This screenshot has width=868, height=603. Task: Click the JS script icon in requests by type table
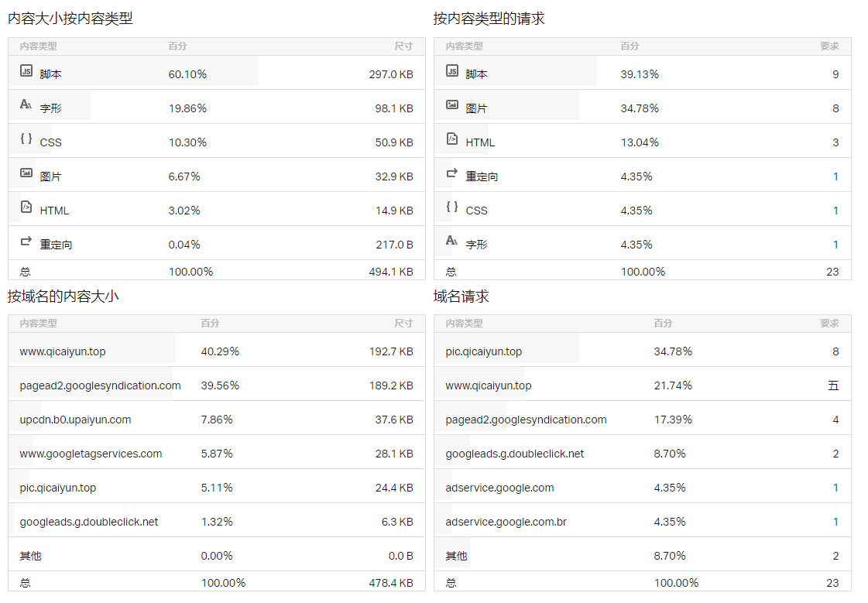click(x=452, y=71)
